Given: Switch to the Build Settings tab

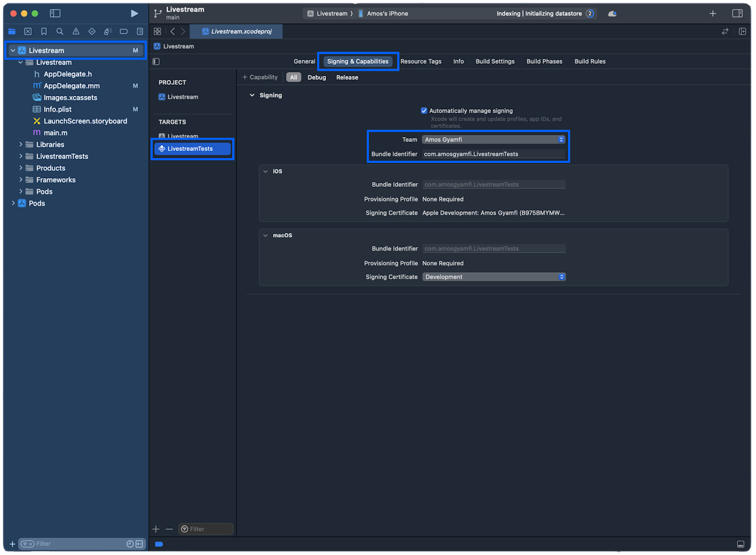Looking at the screenshot, I should pos(495,61).
